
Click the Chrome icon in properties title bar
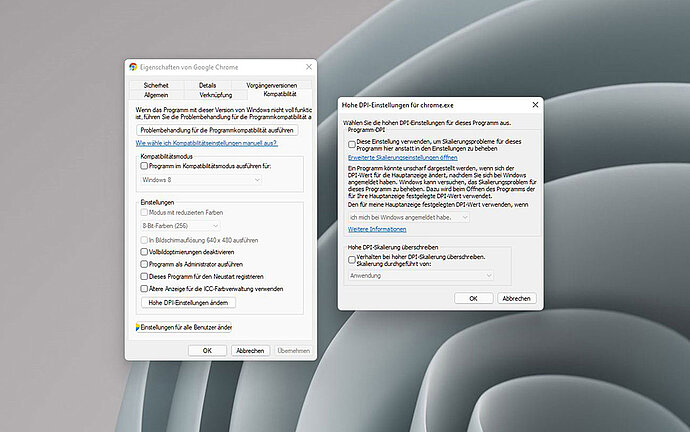pyautogui.click(x=133, y=67)
